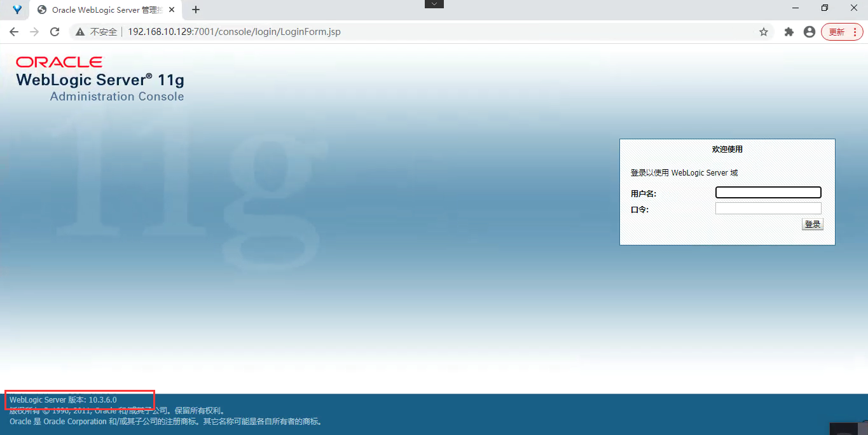Click the address bar URL

coord(234,32)
